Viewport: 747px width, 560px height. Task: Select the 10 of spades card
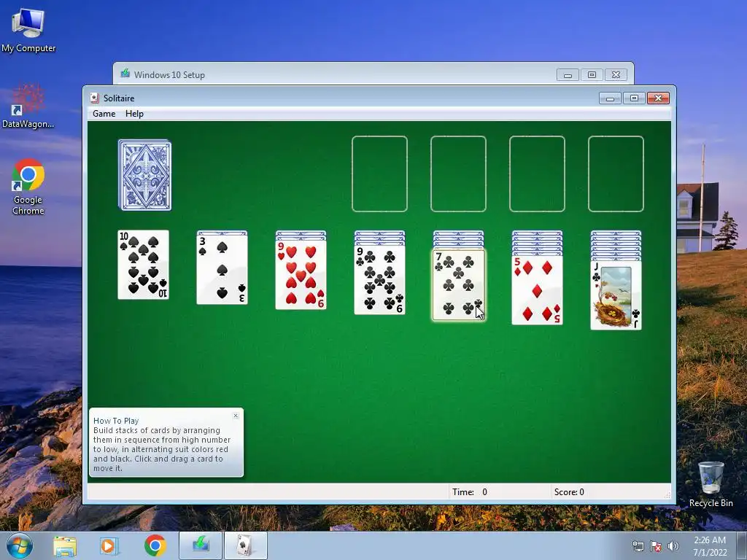[144, 265]
